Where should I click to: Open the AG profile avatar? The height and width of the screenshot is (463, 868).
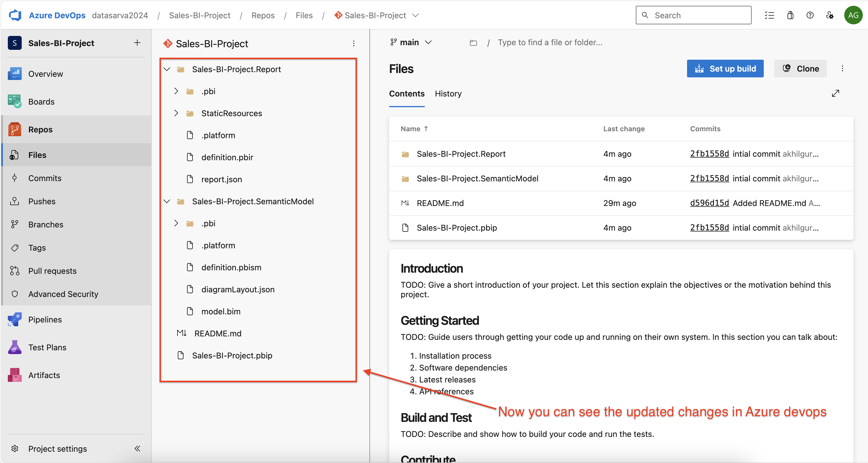tap(853, 15)
